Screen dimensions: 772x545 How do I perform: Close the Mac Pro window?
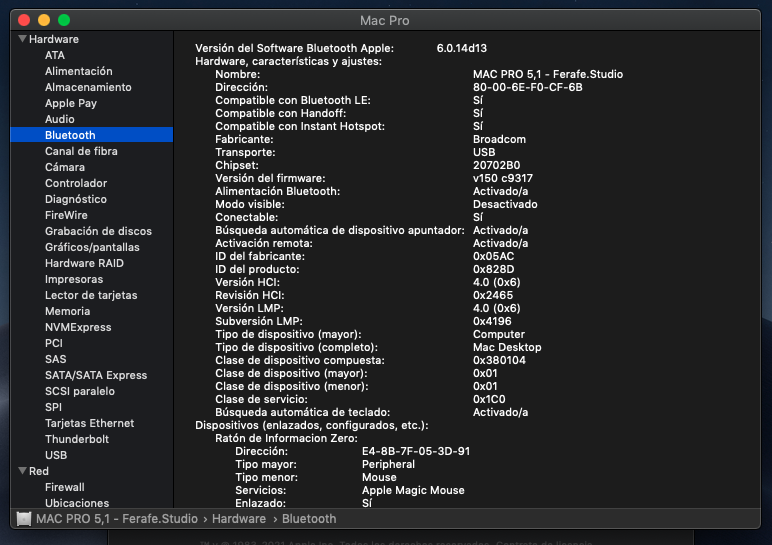click(24, 20)
